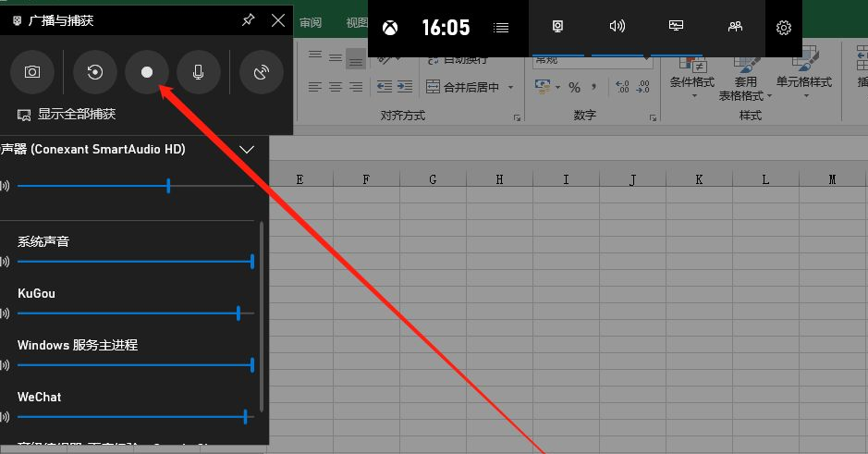Show the Performance widget monitor icon

[676, 27]
